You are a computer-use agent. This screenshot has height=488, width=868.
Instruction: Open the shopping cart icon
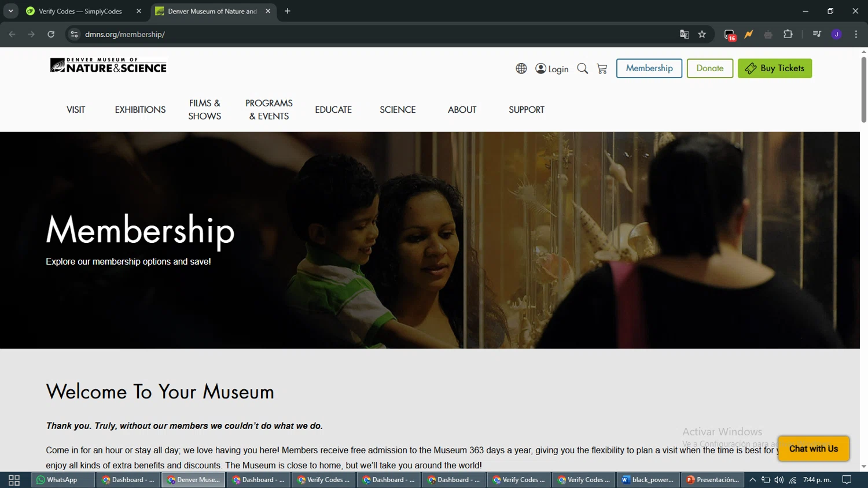(x=602, y=69)
